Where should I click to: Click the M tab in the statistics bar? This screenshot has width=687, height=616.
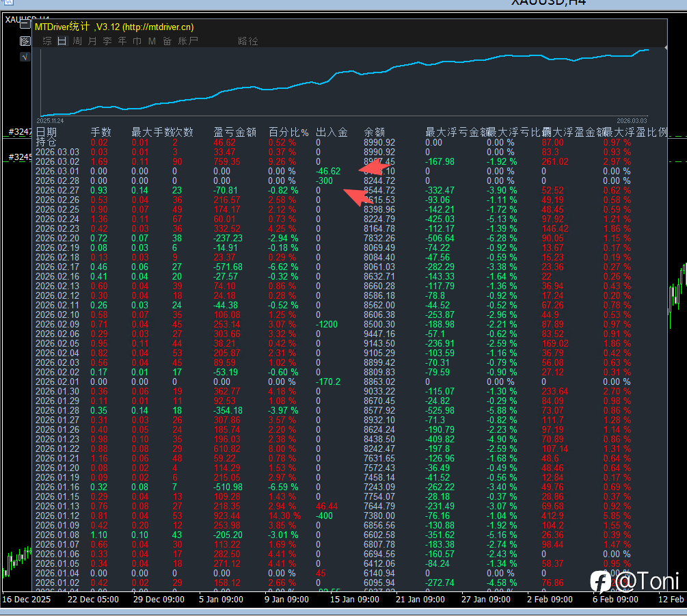[152, 41]
